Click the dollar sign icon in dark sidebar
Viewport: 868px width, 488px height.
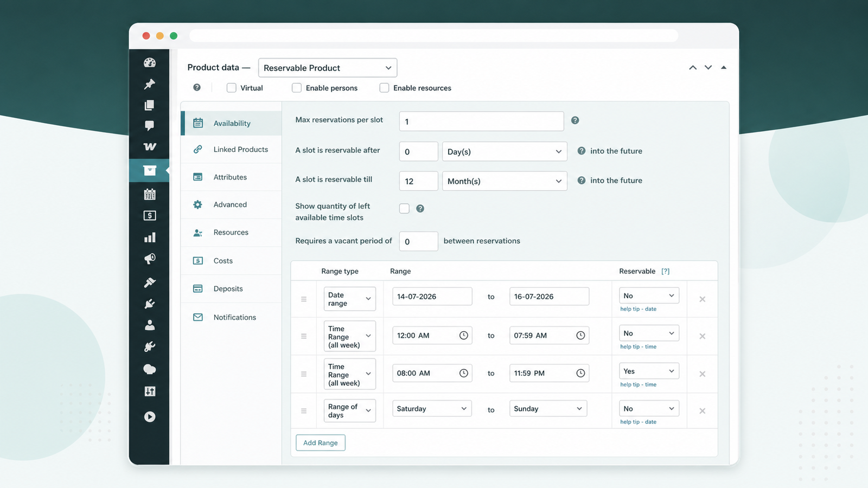coord(150,216)
